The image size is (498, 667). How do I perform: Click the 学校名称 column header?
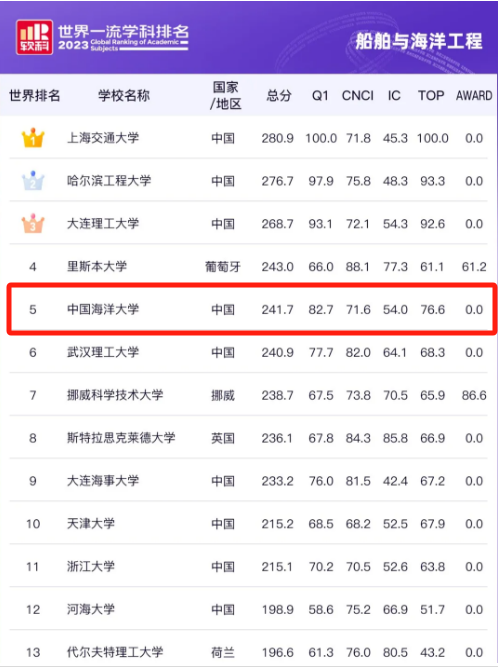pyautogui.click(x=124, y=96)
